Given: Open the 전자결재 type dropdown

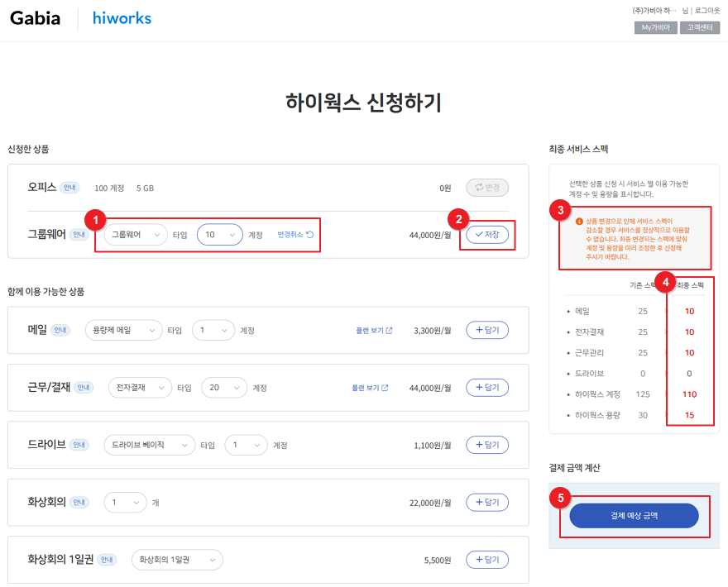Looking at the screenshot, I should (x=140, y=388).
